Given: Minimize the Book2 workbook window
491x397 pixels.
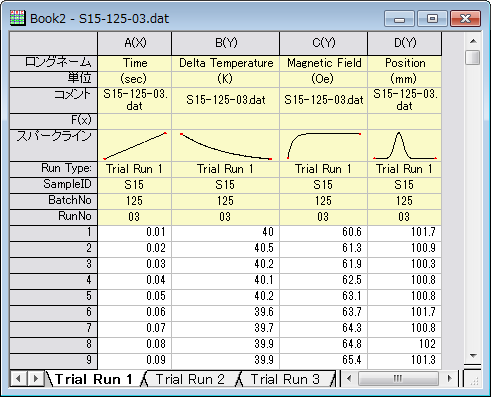Looking at the screenshot, I should click(x=399, y=18).
